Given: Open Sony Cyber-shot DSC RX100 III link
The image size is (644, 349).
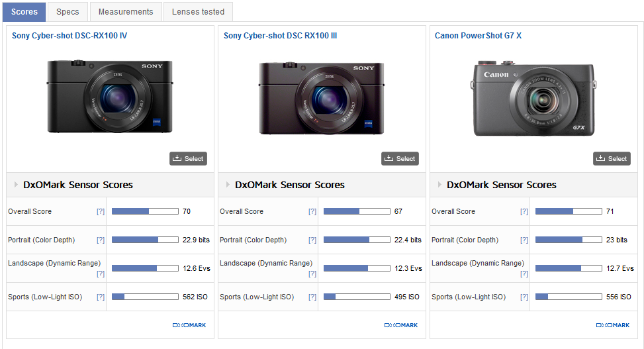Looking at the screenshot, I should pos(280,36).
